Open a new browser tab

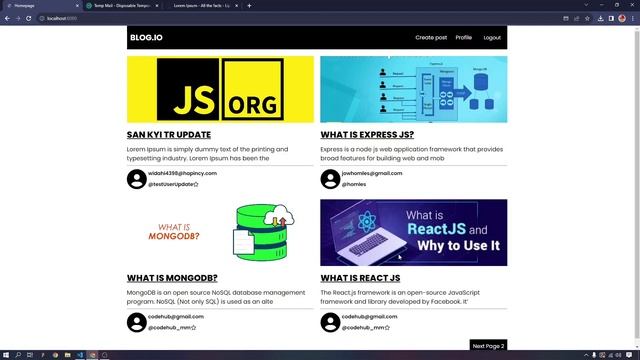(x=249, y=6)
